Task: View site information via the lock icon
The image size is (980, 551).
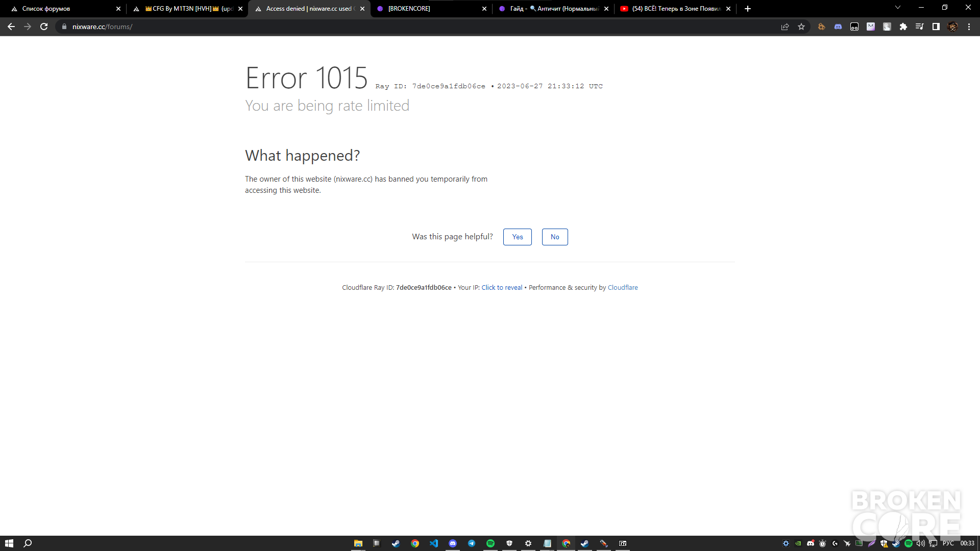Action: (x=64, y=27)
